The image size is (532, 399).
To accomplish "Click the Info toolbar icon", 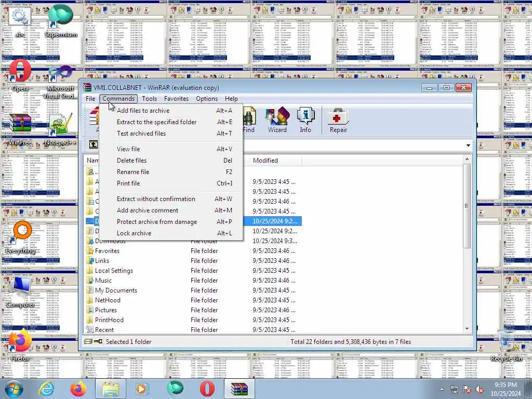I will [305, 120].
